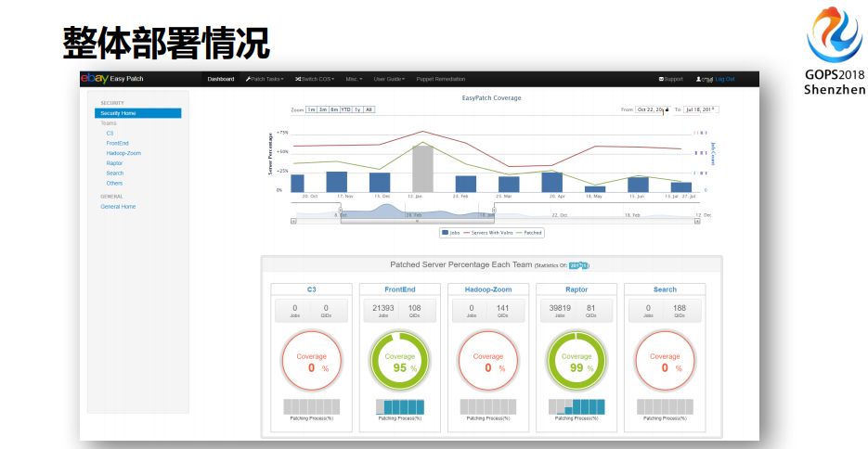Open the Puppet Remediation menu item
This screenshot has width=868, height=449.
click(x=441, y=79)
